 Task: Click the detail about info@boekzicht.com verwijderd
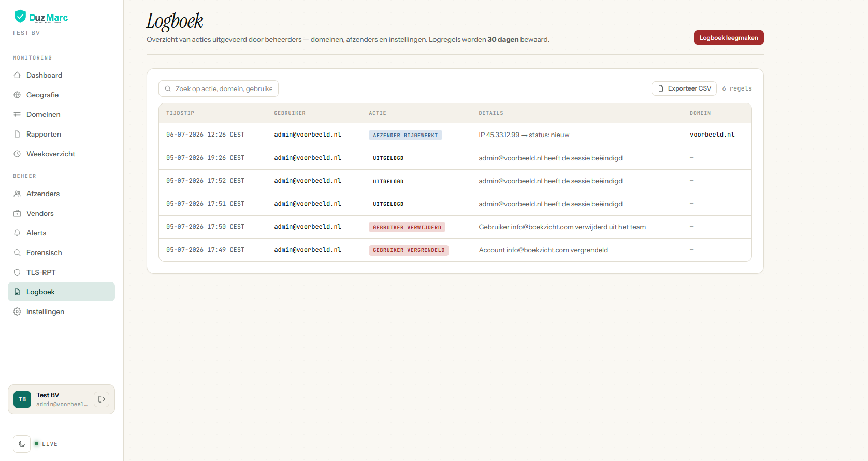[x=562, y=227]
